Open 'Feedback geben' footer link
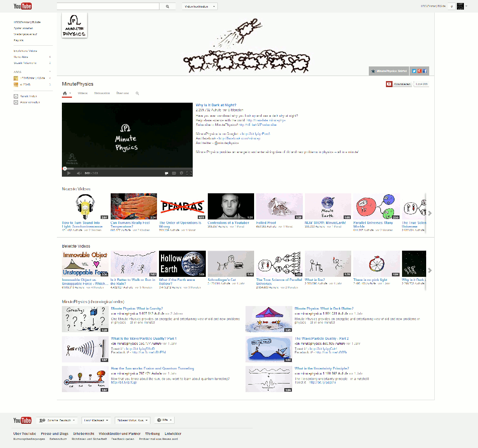 123,439
